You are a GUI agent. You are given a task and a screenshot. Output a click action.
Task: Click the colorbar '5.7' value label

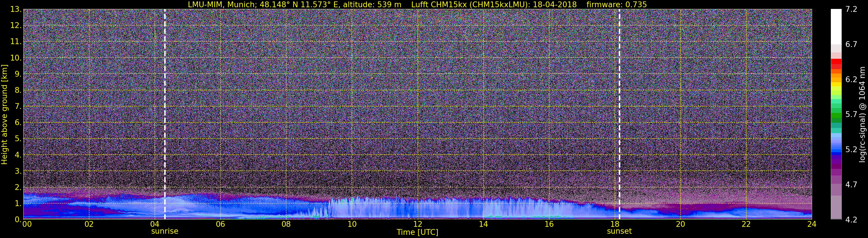[x=852, y=114]
